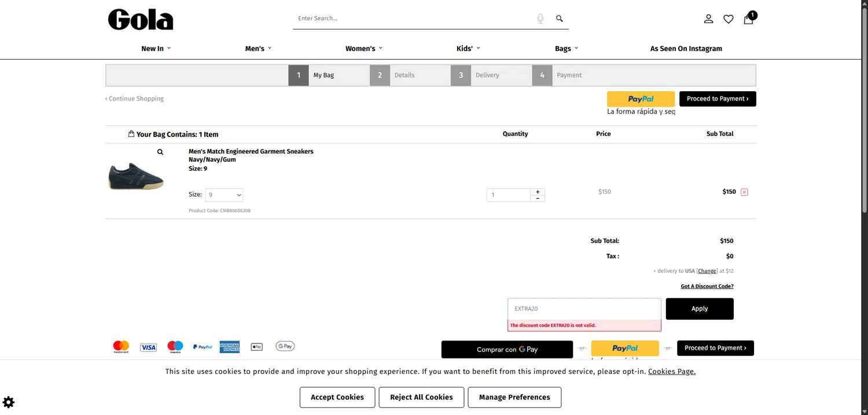Click Continue Shopping link
The height and width of the screenshot is (415, 868).
[135, 99]
